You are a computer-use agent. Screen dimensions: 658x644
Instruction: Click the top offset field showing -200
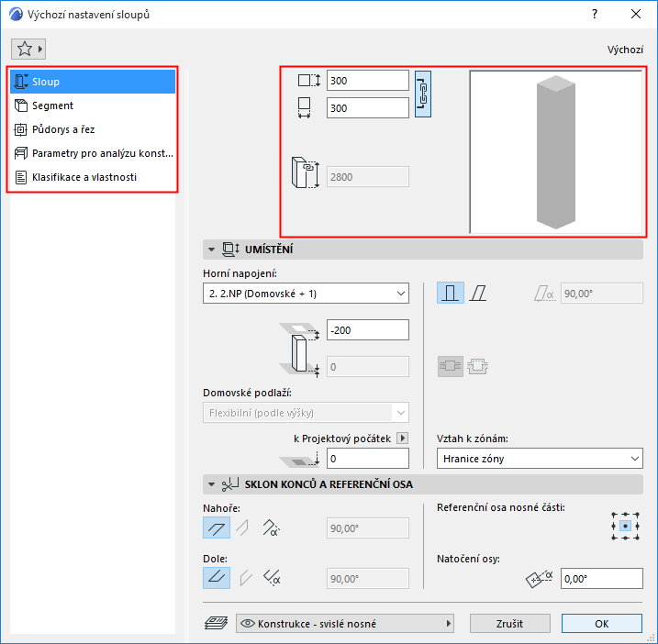(x=368, y=330)
